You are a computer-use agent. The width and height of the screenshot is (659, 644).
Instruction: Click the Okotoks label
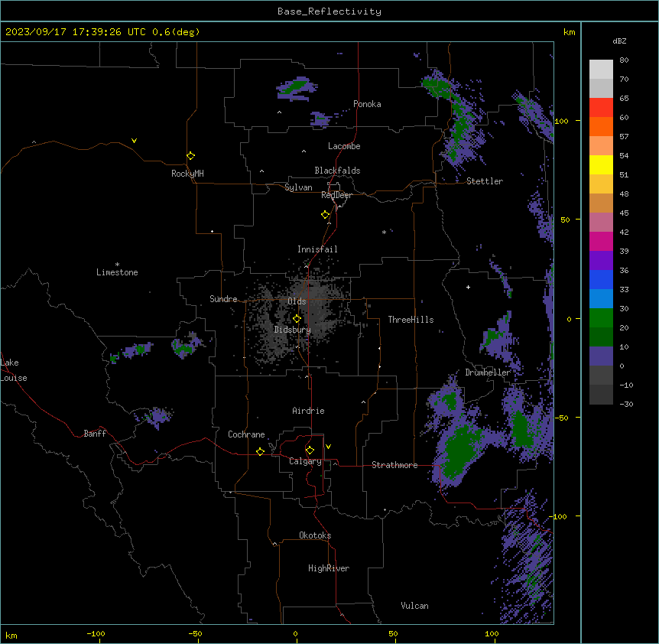click(x=315, y=535)
